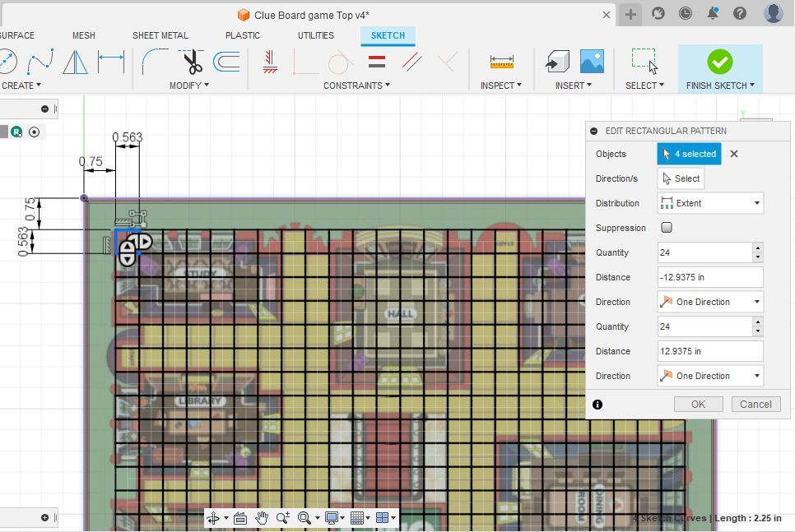Apply the Parallel constraint
The height and width of the screenshot is (532, 795).
coord(412,62)
